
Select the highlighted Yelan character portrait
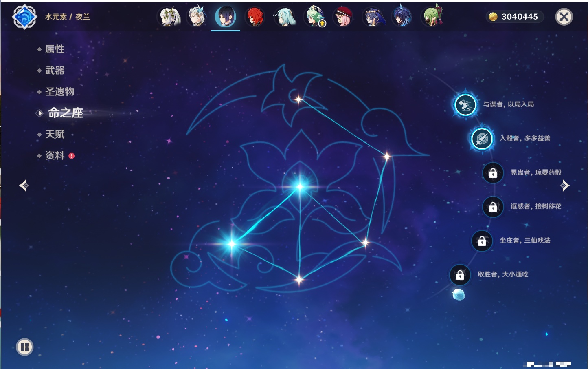tap(226, 17)
